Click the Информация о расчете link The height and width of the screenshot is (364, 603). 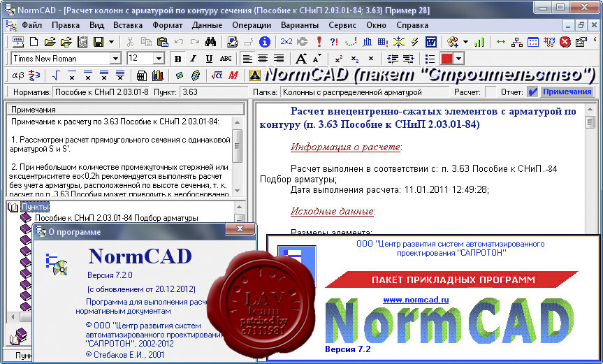(345, 147)
